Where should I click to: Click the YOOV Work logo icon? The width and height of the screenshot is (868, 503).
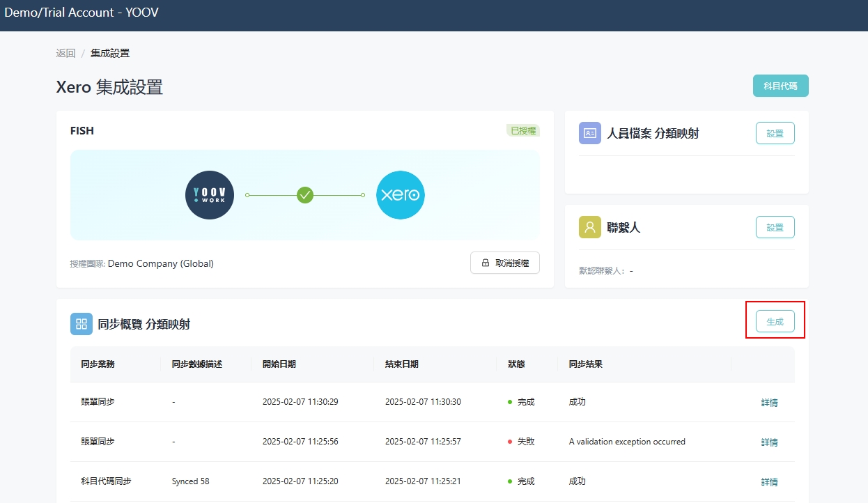[210, 195]
